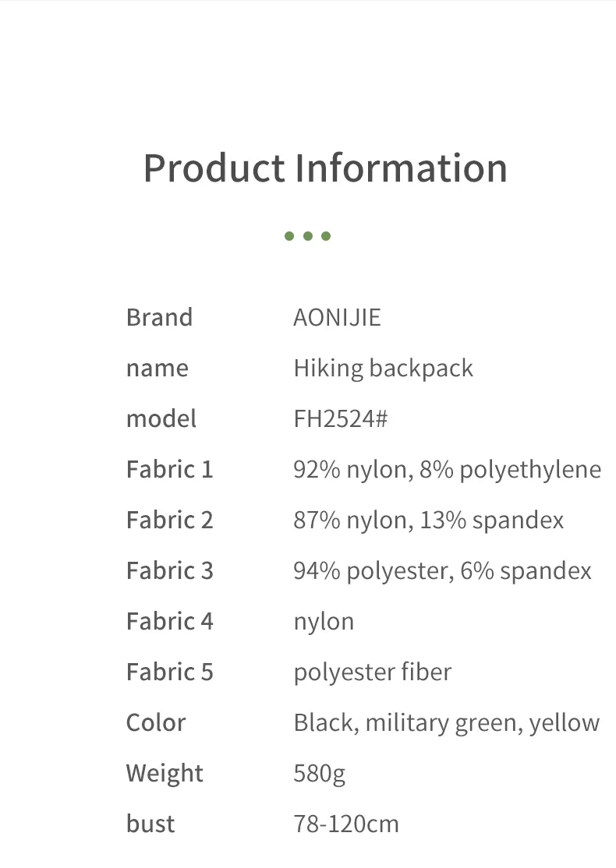
Task: Click the Fabric 4 nylon value
Action: tap(324, 623)
